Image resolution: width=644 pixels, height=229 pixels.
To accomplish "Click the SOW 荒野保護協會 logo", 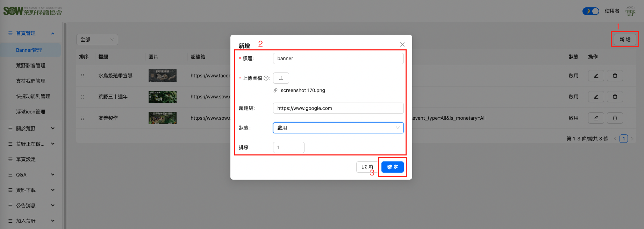I will [33, 11].
